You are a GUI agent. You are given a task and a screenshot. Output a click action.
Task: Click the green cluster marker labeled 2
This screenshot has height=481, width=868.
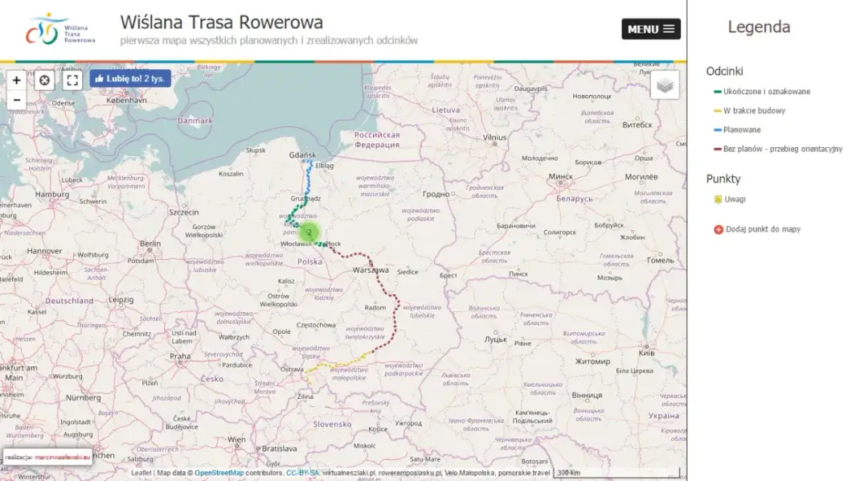point(309,232)
